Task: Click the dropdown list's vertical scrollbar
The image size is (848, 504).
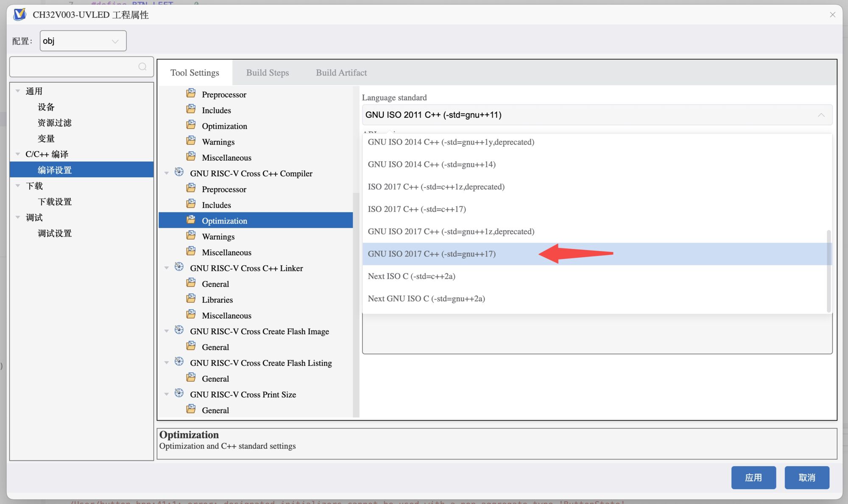Action: tap(829, 271)
